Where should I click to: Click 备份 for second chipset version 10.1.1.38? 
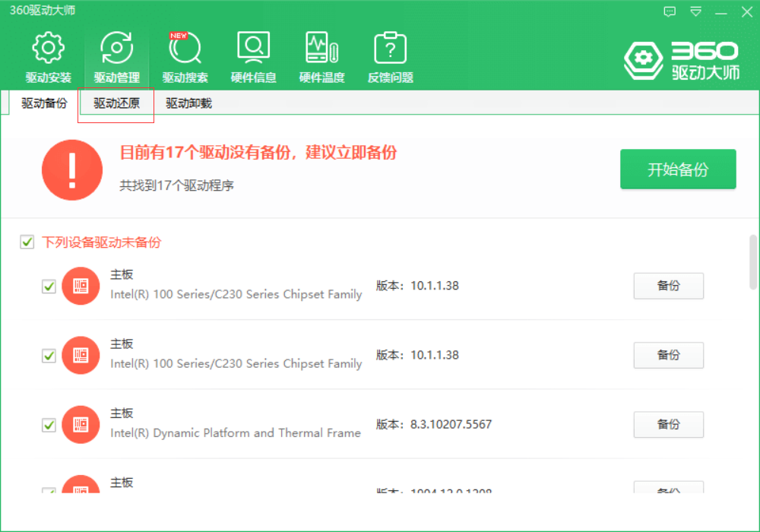pos(668,355)
